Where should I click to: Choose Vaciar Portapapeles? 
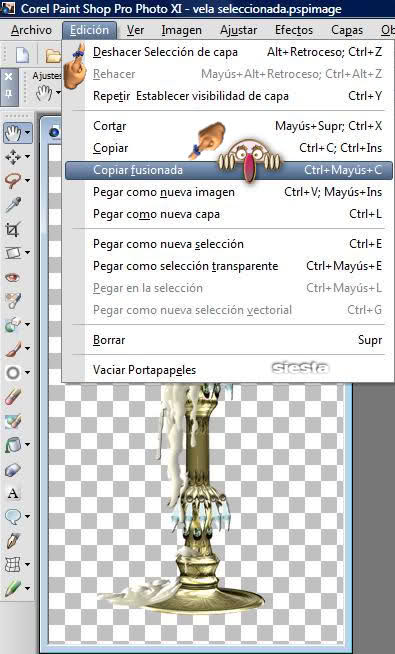pyautogui.click(x=229, y=370)
